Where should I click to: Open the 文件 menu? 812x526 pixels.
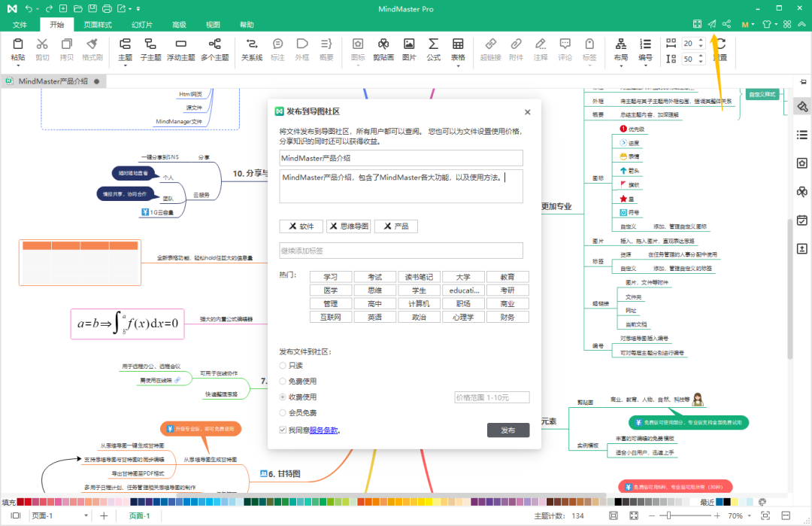coord(20,24)
